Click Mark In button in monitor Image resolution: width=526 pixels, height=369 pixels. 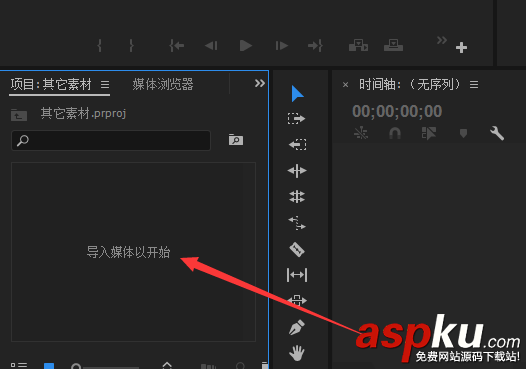click(99, 45)
